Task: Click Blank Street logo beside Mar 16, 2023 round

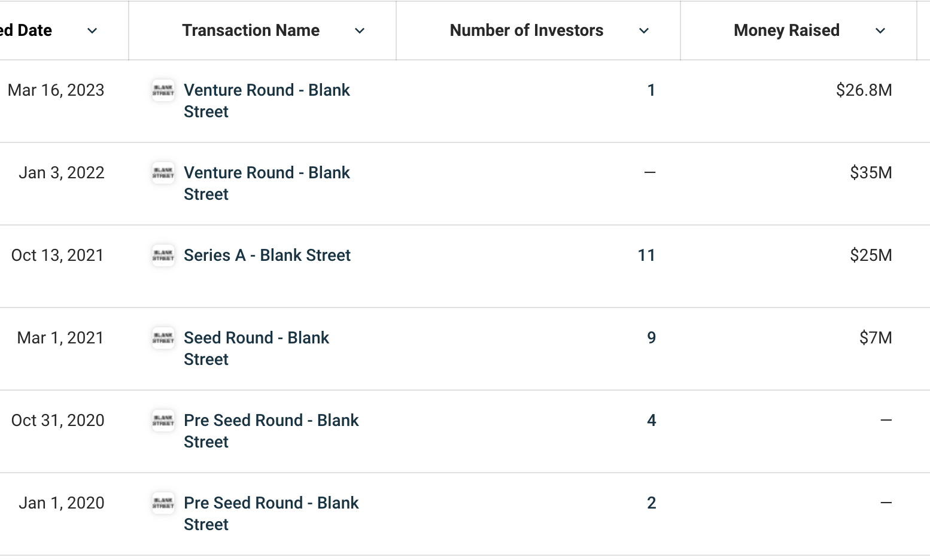Action: [163, 90]
